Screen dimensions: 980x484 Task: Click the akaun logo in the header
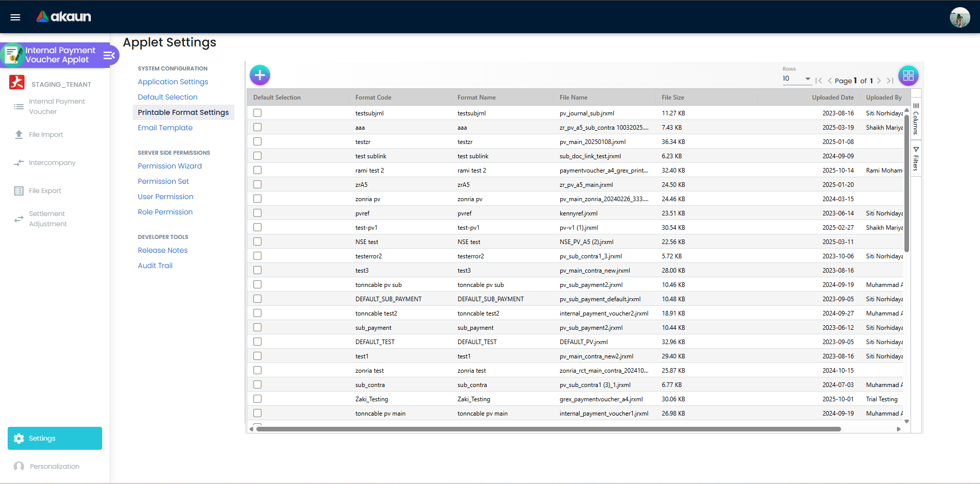coord(63,16)
